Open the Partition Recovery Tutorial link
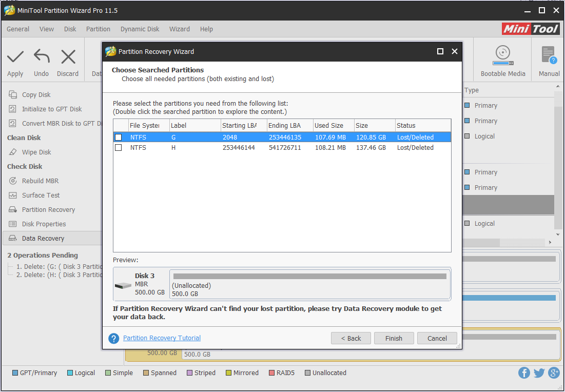Image resolution: width=565 pixels, height=392 pixels. click(x=162, y=338)
